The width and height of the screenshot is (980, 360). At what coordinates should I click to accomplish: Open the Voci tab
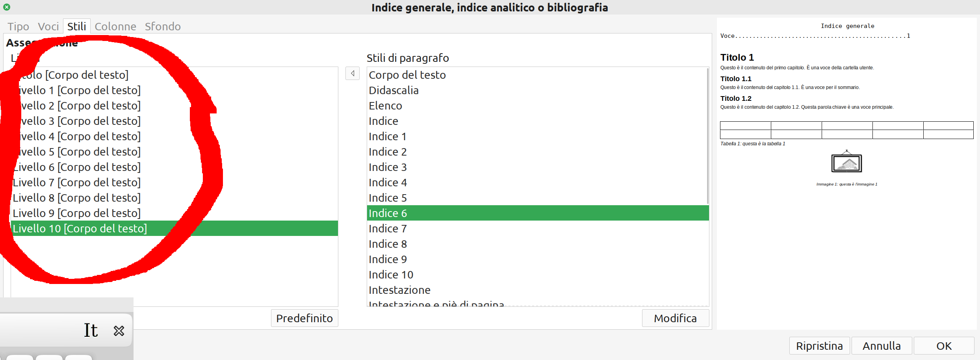click(48, 26)
